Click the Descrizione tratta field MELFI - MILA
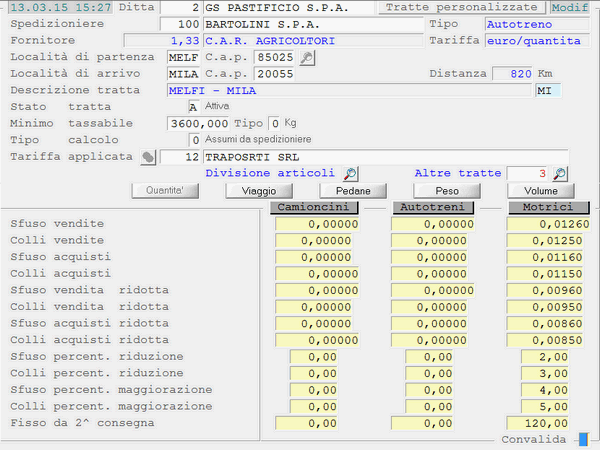The height and width of the screenshot is (450, 600). pos(349,91)
